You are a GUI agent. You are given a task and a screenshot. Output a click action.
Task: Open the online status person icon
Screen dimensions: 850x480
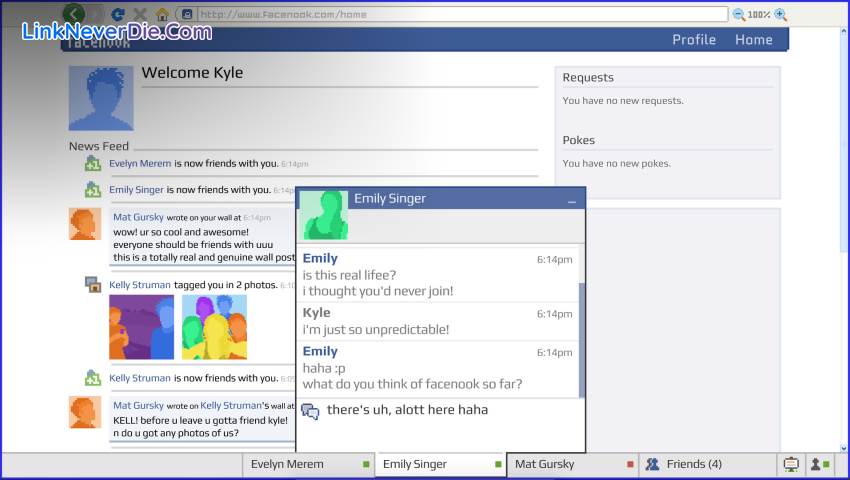point(819,464)
